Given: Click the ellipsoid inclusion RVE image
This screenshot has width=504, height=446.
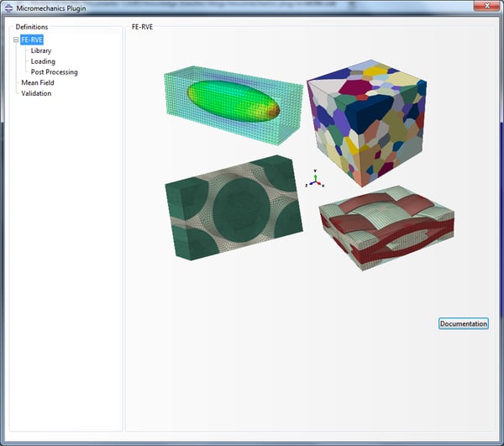Looking at the screenshot, I should tap(234, 105).
